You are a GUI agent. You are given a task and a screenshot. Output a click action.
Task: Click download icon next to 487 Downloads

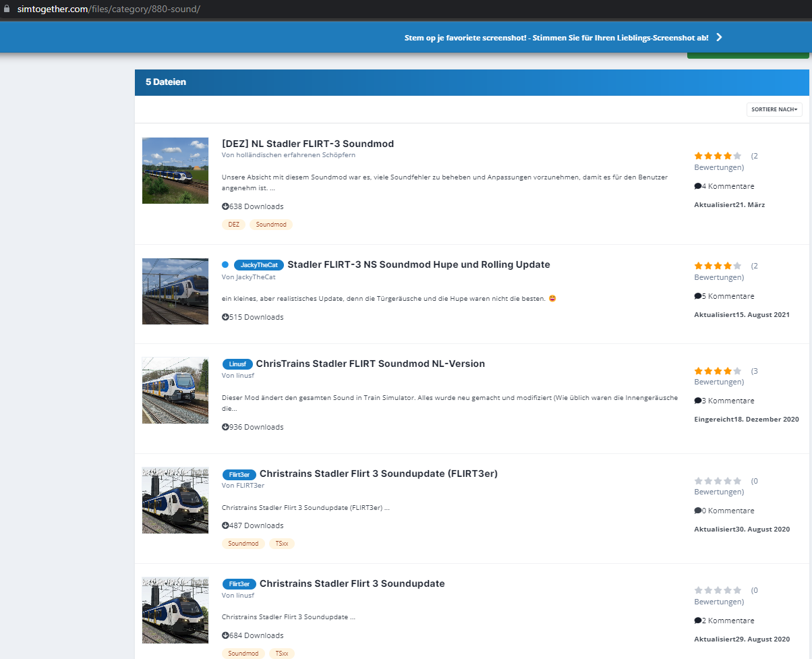(225, 525)
